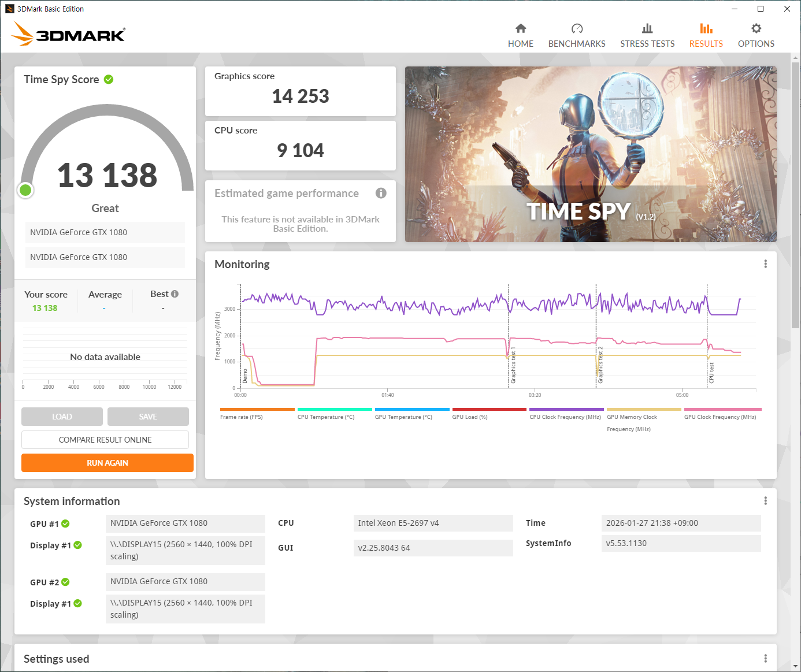
Task: Click the Graphics test 2 marker line
Action: (x=596, y=335)
